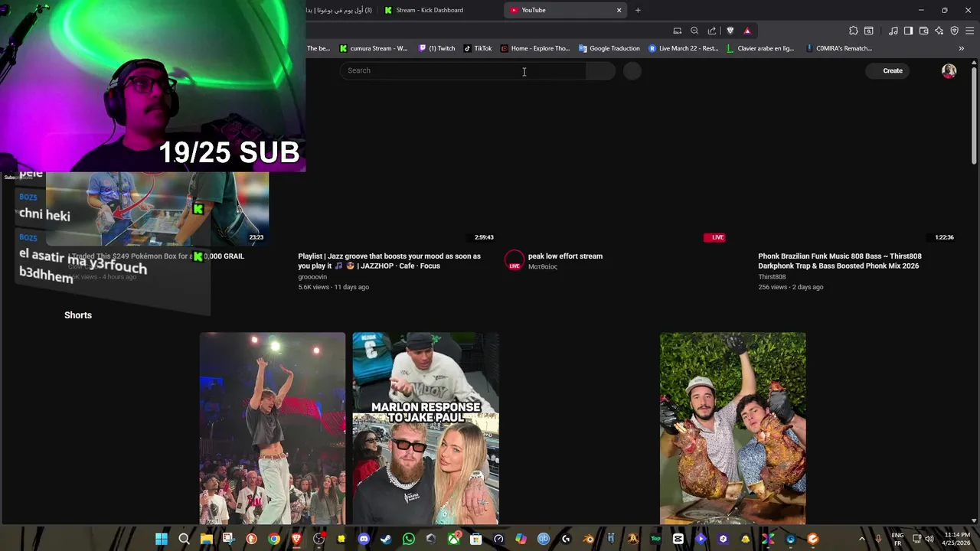
Task: Switch to the Arabic-titled browser tab
Action: pos(341,10)
